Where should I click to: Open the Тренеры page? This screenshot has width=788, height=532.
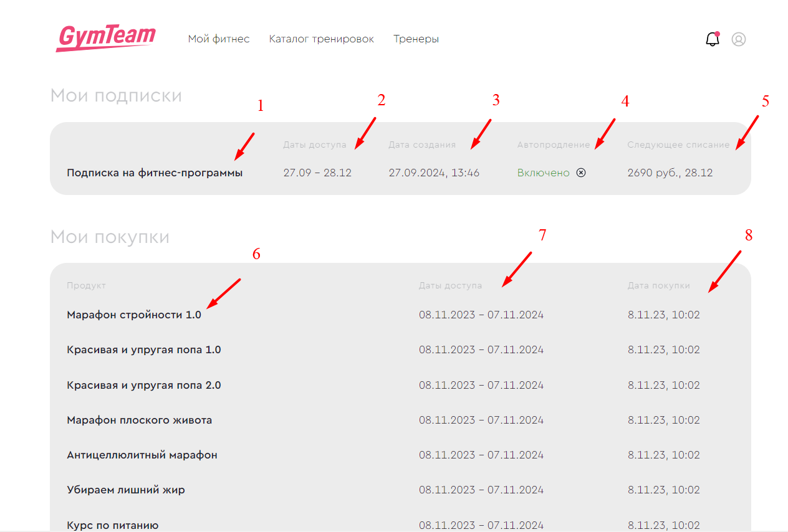[416, 39]
